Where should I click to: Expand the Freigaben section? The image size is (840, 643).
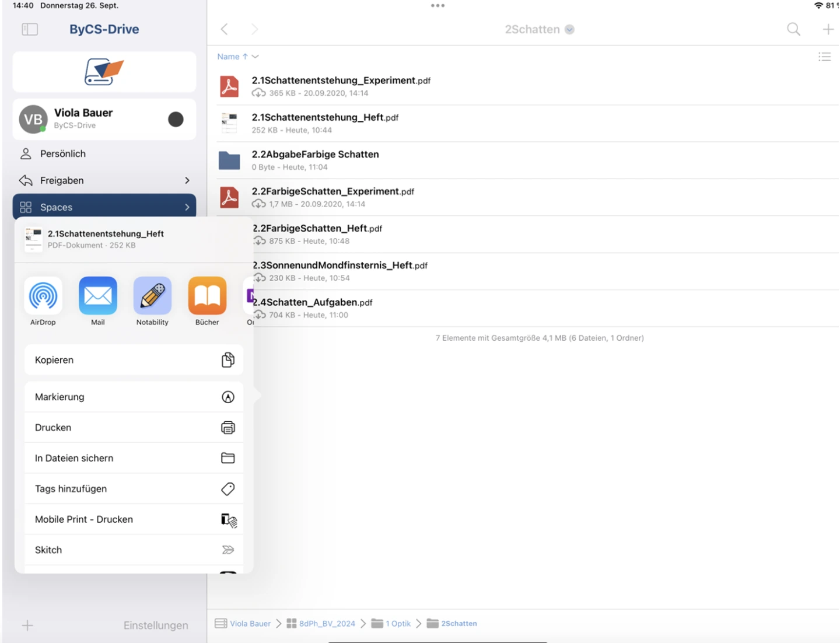(x=187, y=180)
